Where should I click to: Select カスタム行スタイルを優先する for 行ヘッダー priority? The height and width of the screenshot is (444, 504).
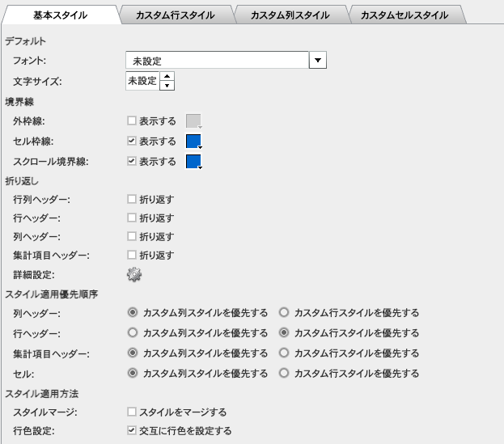(x=284, y=332)
